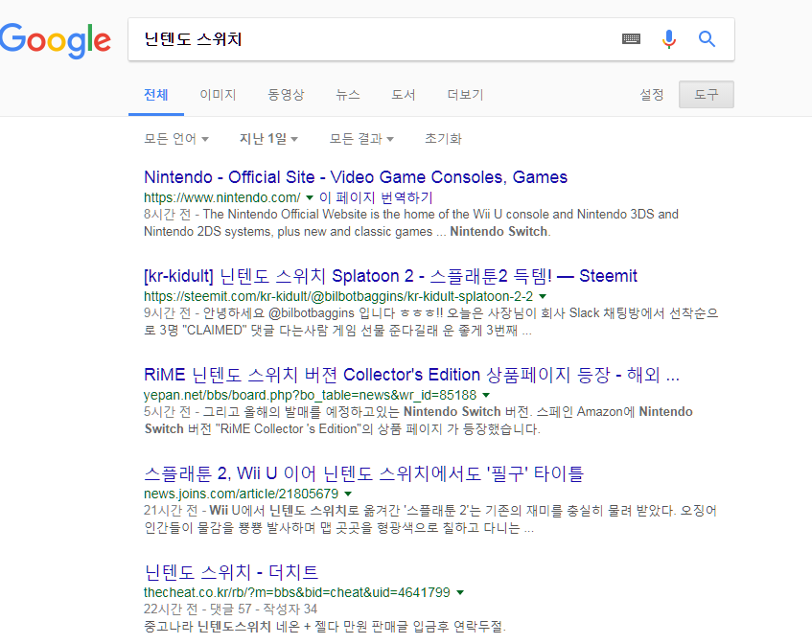Switch to the 이미지 tab
Image resolution: width=812 pixels, height=644 pixels.
click(218, 95)
